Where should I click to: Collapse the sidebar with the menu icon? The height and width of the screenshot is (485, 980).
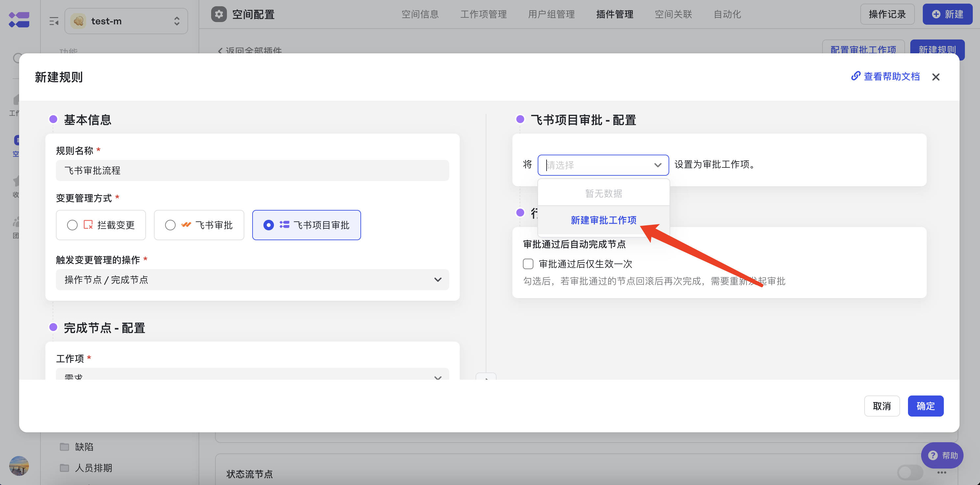click(x=54, y=21)
